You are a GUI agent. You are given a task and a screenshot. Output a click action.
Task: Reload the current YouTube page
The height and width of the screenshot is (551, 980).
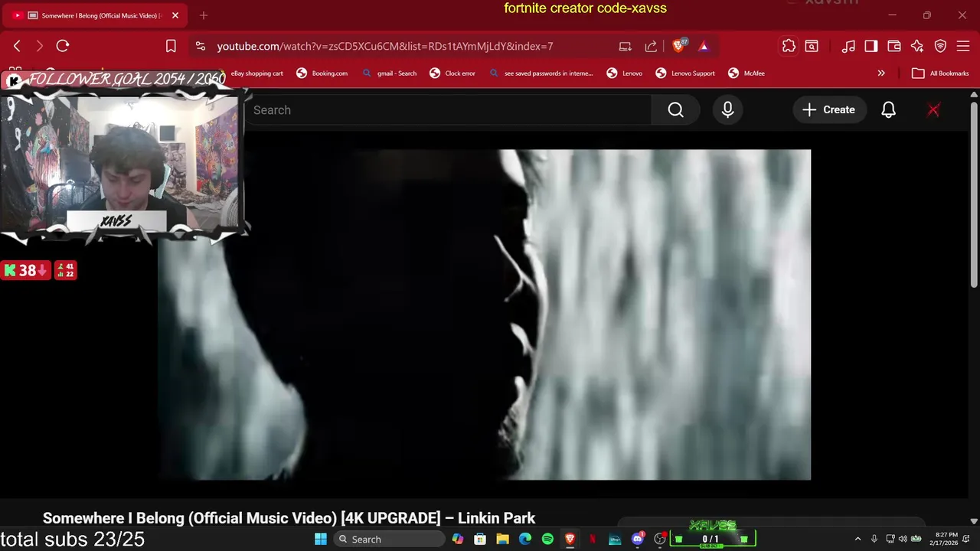tap(63, 46)
